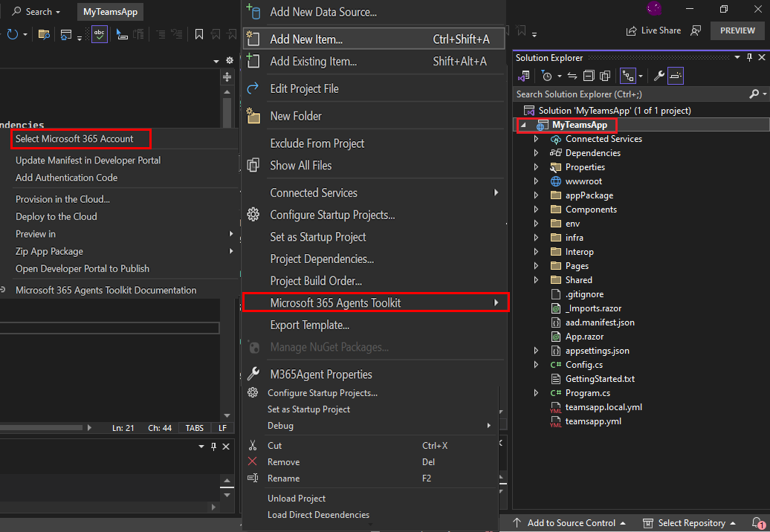
Task: Expand the appPackage folder
Action: tap(537, 195)
